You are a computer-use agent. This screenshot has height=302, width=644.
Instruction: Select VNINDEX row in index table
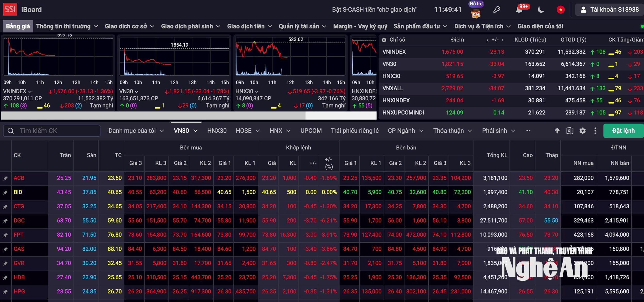[511, 52]
